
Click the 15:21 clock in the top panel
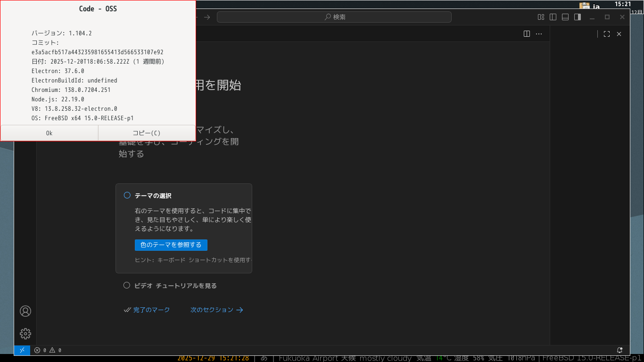point(623,4)
